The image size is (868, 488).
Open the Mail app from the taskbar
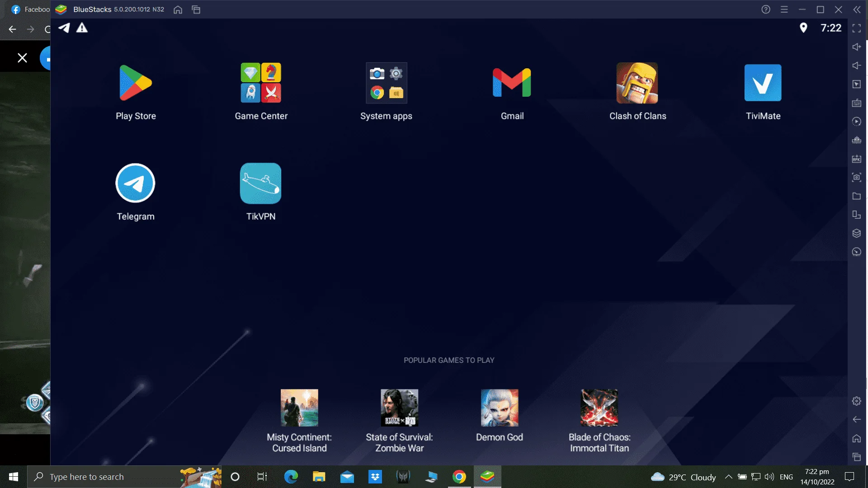click(x=347, y=477)
